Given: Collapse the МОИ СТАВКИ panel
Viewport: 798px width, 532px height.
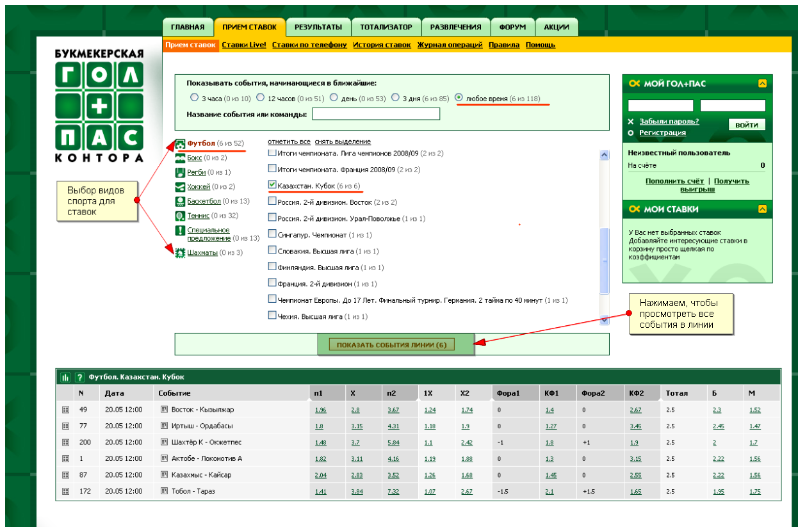Looking at the screenshot, I should tap(762, 209).
